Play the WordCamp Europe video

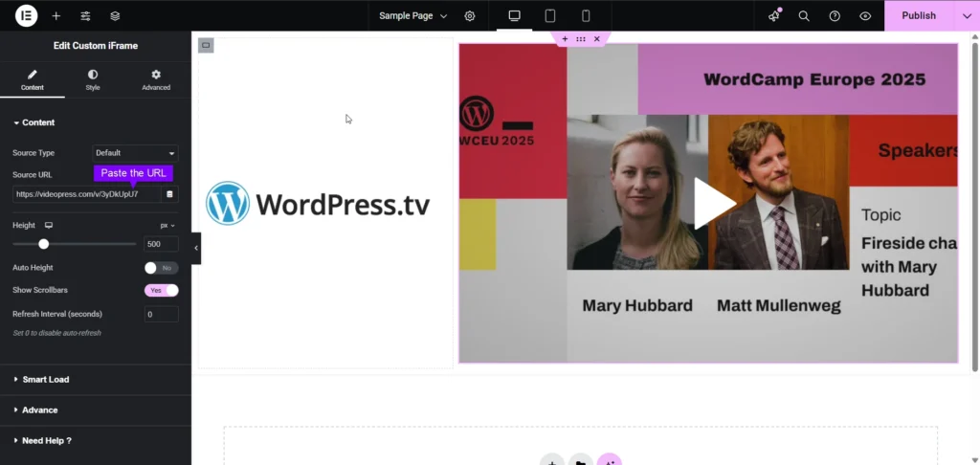point(714,204)
